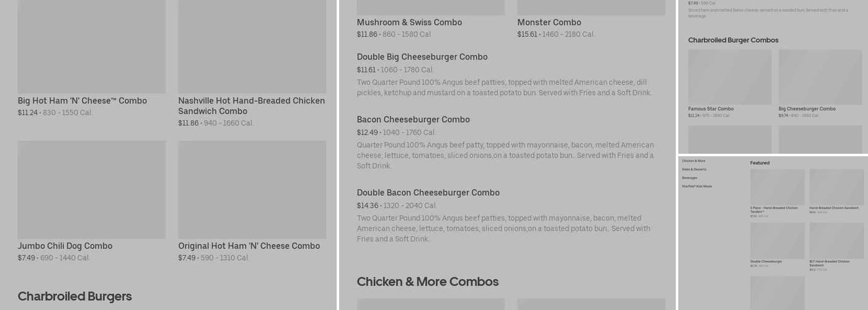Image resolution: width=868 pixels, height=310 pixels.
Task: Open the Mushroom & Swiss Combo item
Action: point(409,23)
